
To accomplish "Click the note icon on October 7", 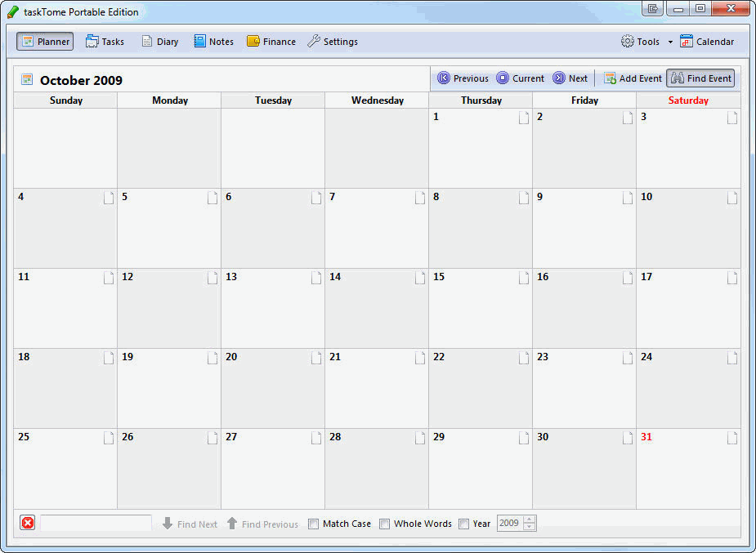I will [420, 198].
